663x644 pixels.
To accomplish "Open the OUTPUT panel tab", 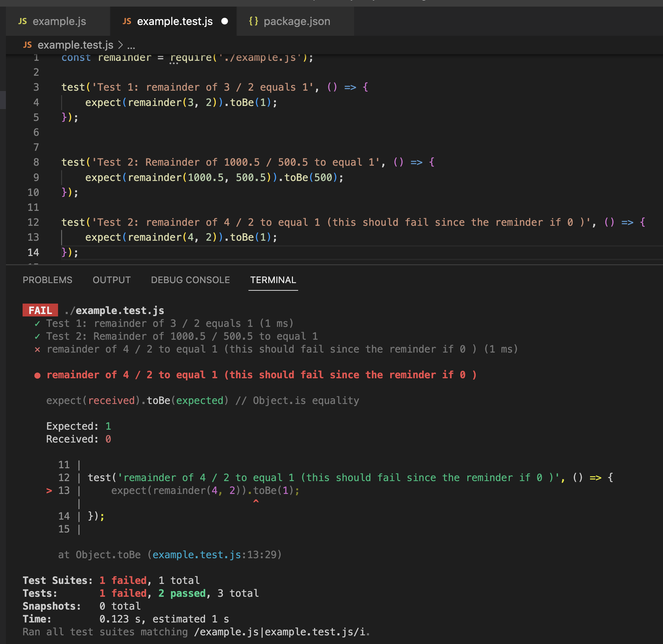I will [112, 280].
